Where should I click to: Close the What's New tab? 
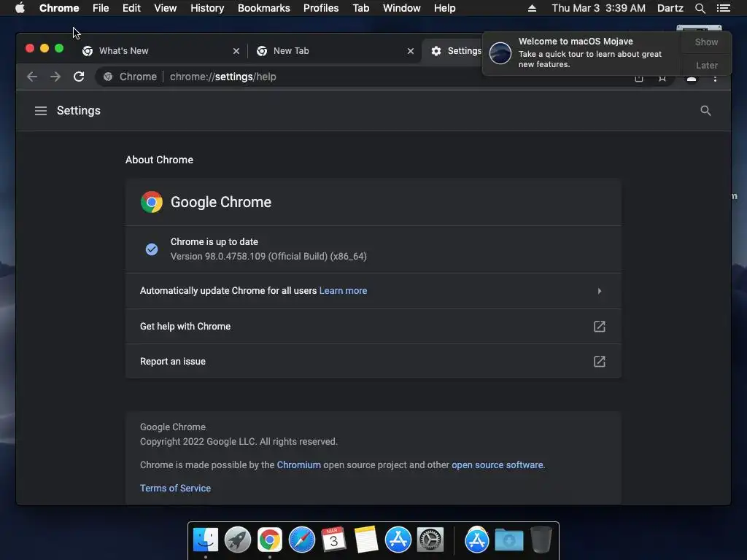(x=236, y=51)
